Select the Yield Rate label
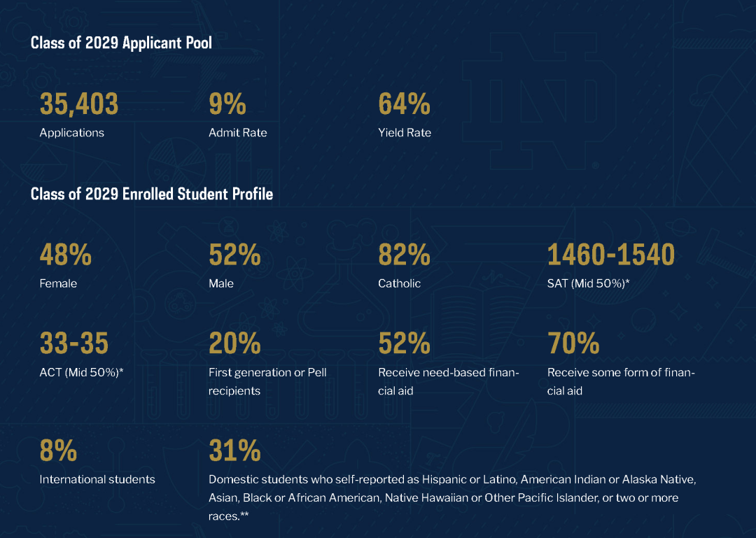 405,133
